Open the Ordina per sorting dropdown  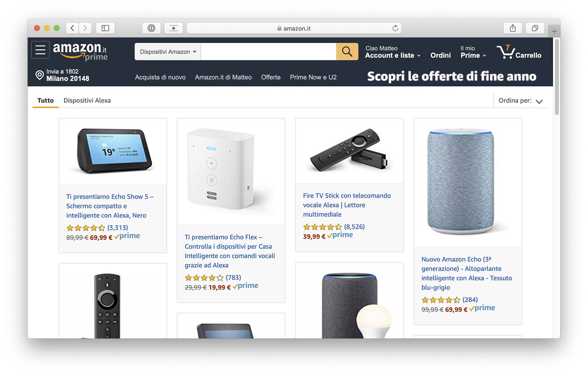tap(520, 101)
